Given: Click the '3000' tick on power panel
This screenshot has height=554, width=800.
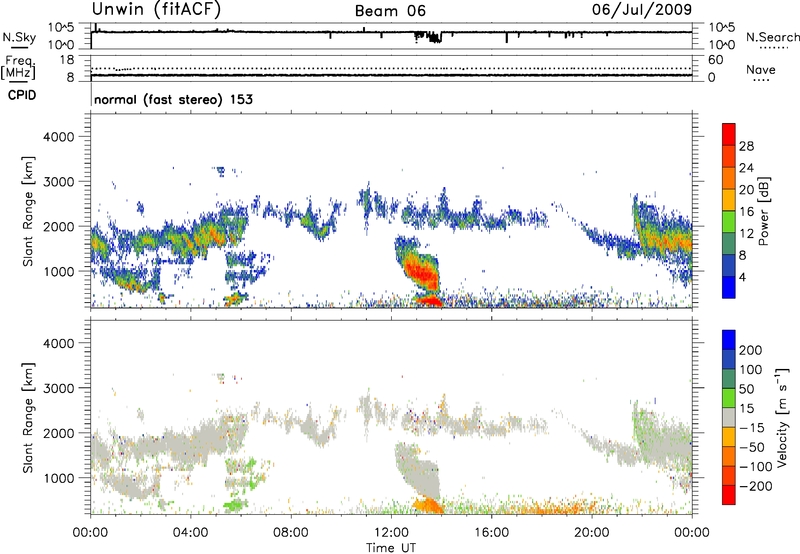Looking at the screenshot, I should 58,182.
